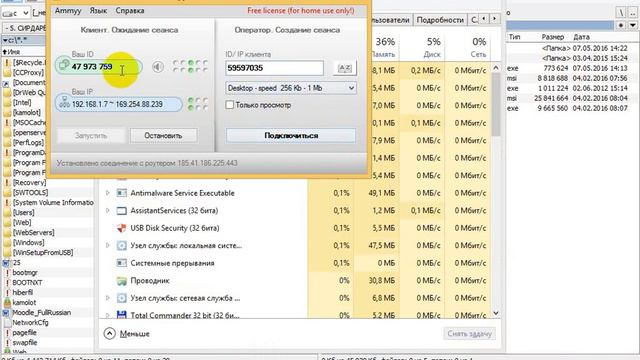Click the star favorites button in right panel

(x=621, y=25)
